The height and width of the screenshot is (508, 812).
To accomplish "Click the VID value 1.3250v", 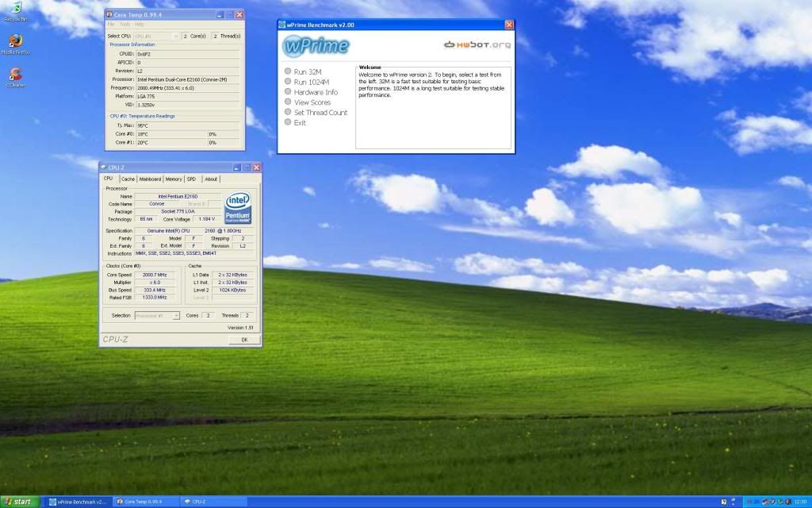I will point(188,105).
